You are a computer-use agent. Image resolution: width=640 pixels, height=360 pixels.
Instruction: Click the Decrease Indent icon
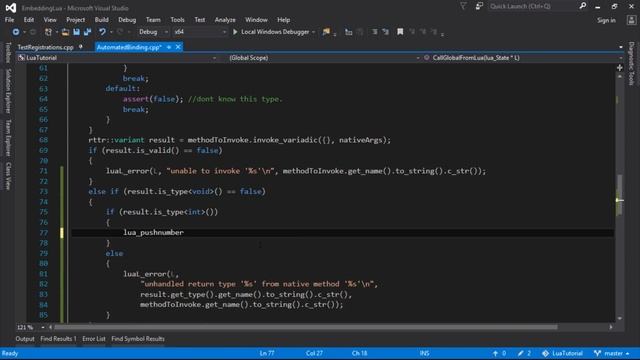374,32
